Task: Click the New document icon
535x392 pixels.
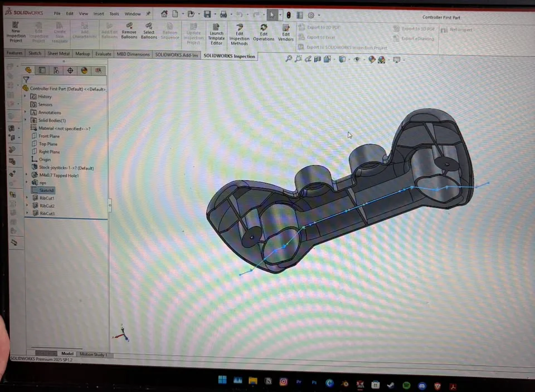Action: click(175, 14)
